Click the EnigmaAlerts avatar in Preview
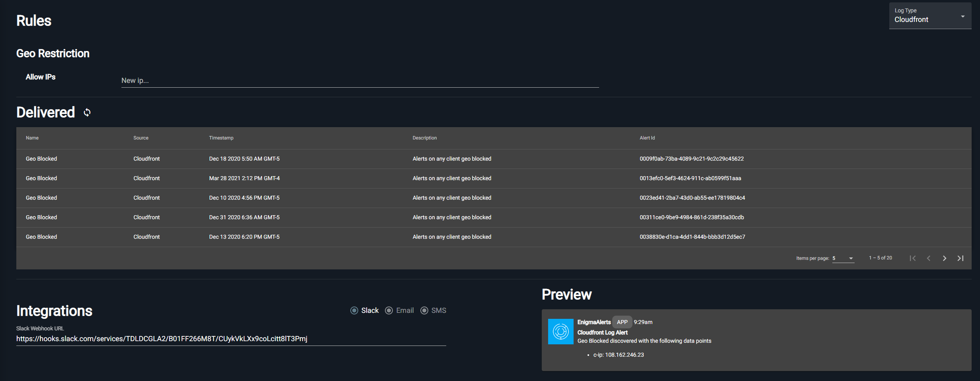Image resolution: width=980 pixels, height=381 pixels. [x=561, y=332]
